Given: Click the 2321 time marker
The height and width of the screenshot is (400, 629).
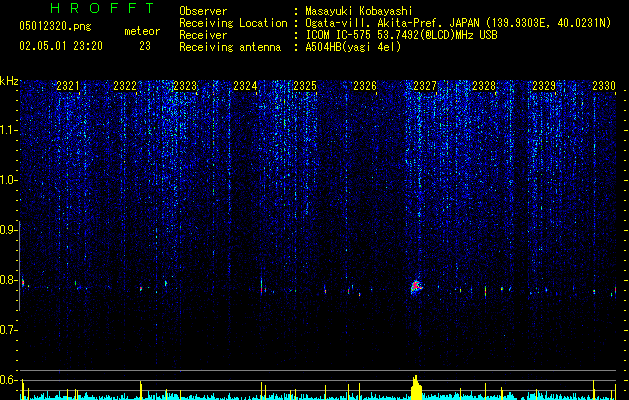Looking at the screenshot, I should (x=68, y=86).
